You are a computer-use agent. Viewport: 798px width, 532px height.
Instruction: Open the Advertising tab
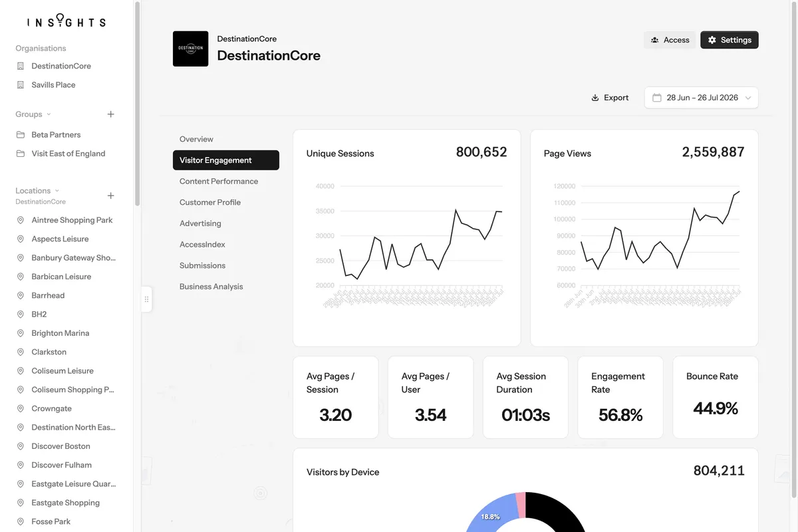pos(226,223)
